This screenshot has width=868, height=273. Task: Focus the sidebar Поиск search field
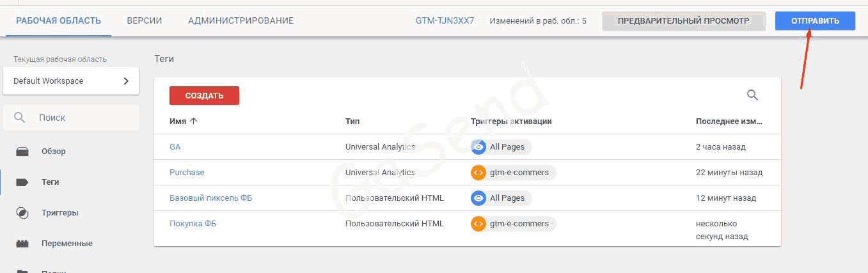[x=77, y=118]
